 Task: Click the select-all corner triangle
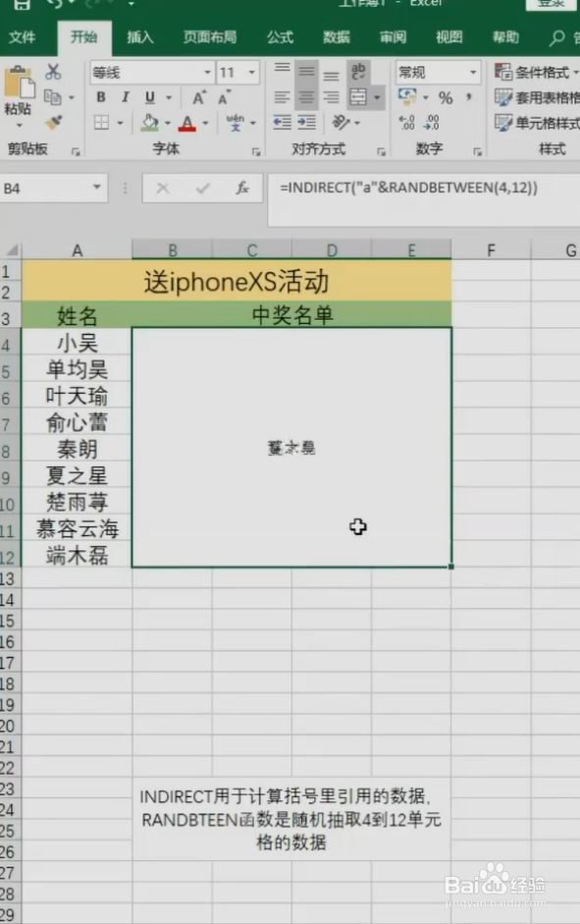click(11, 250)
